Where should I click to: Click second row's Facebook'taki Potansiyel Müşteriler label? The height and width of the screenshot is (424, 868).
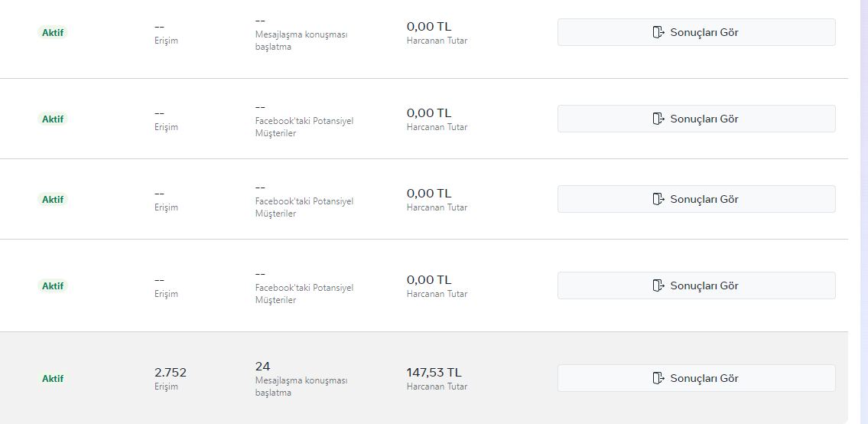coord(304,127)
